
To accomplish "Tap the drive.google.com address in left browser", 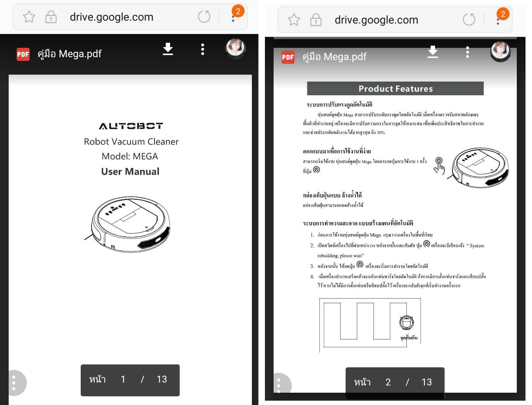I will click(111, 17).
